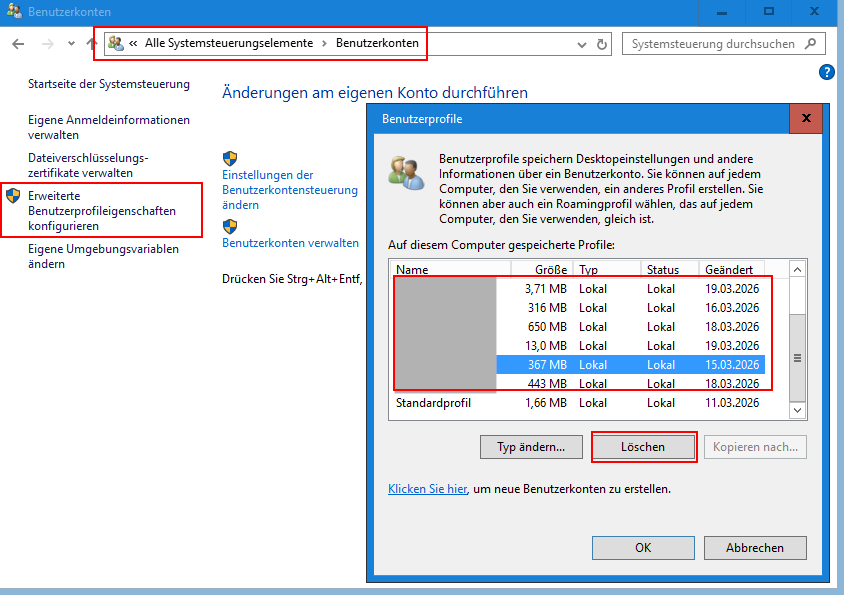844x595 pixels.
Task: Click the refresh button in address bar
Action: point(602,44)
